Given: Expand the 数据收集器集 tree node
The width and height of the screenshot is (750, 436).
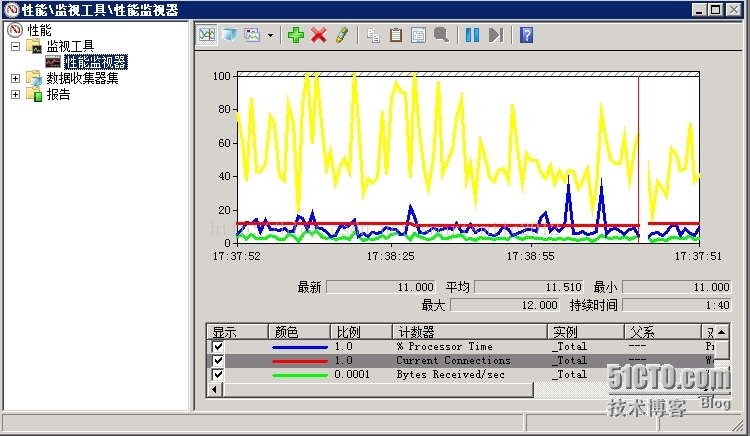Looking at the screenshot, I should (x=15, y=78).
